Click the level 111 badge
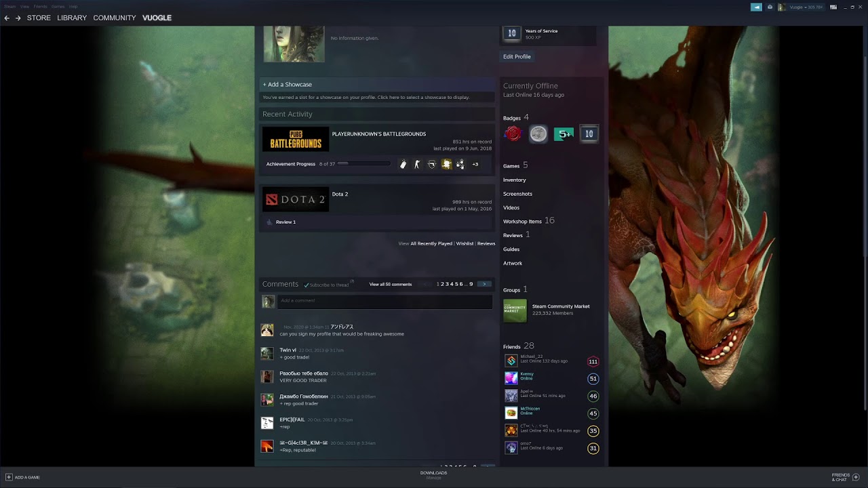 (593, 361)
